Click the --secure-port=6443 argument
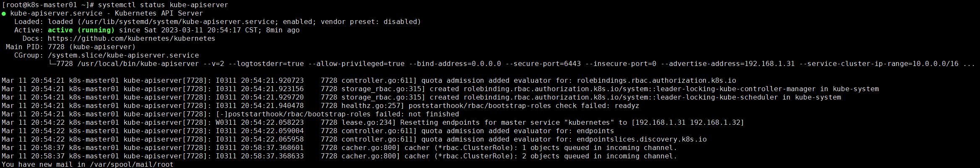The height and width of the screenshot is (168, 980). [x=543, y=64]
